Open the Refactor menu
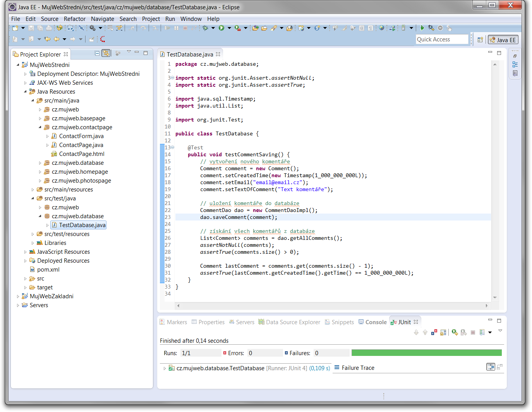 pyautogui.click(x=74, y=19)
